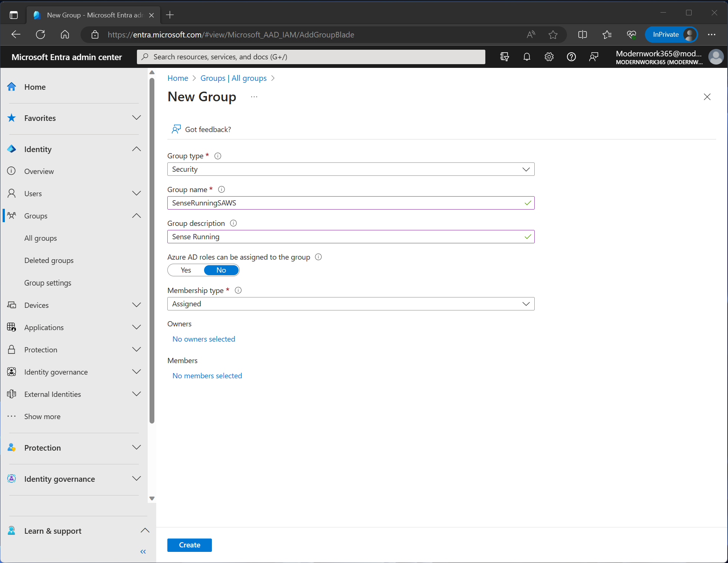Click Groups | All groups breadcrumb
The image size is (728, 563).
coord(233,78)
